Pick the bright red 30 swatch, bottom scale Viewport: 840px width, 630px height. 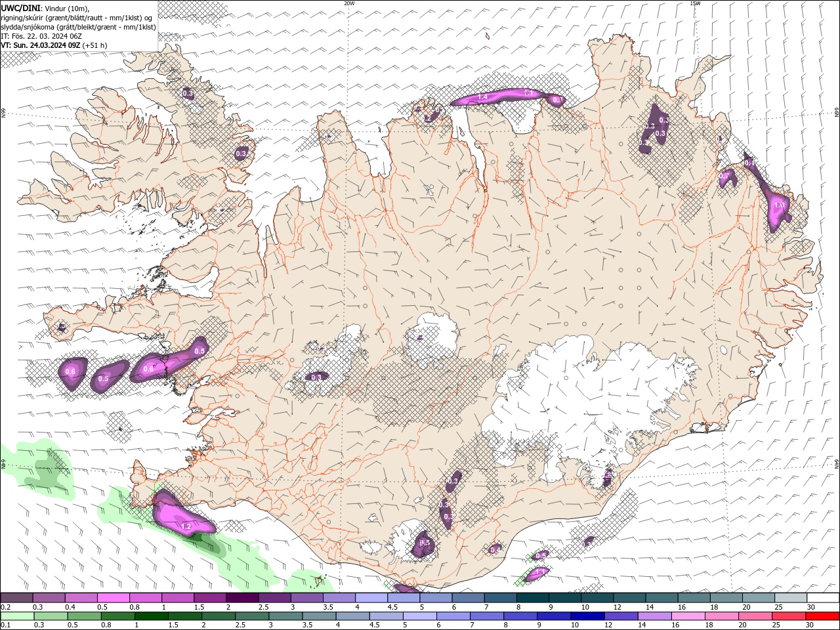click(x=822, y=616)
